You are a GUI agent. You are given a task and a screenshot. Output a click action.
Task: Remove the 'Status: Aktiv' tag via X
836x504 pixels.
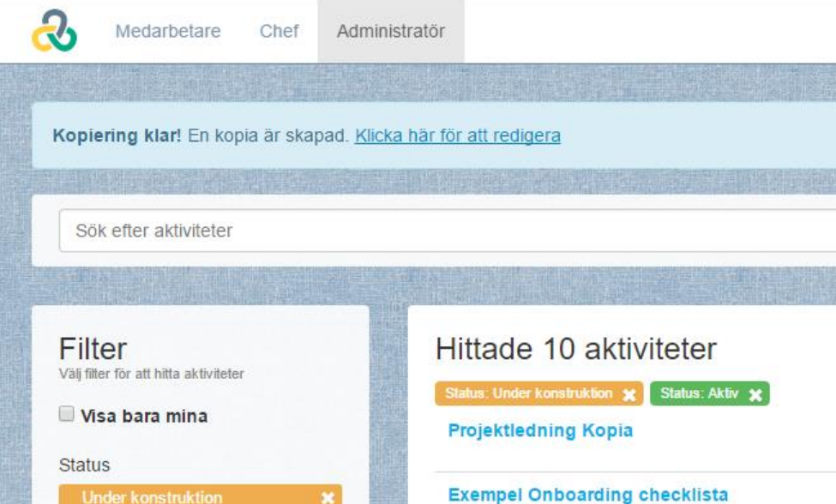(755, 394)
